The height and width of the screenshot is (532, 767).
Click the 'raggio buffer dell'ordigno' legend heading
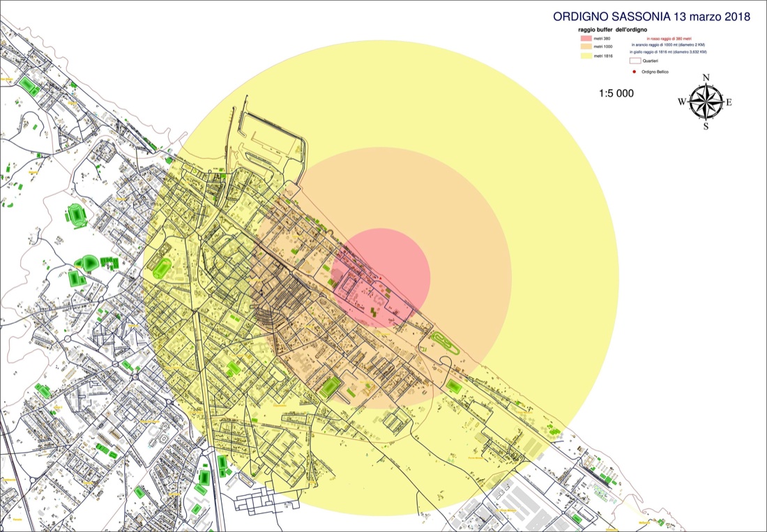pyautogui.click(x=613, y=29)
